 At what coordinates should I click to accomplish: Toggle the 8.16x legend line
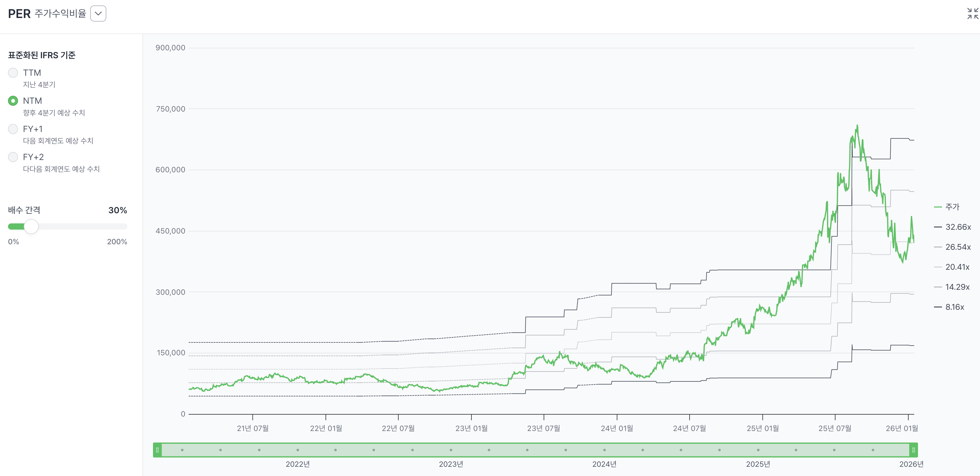click(949, 307)
